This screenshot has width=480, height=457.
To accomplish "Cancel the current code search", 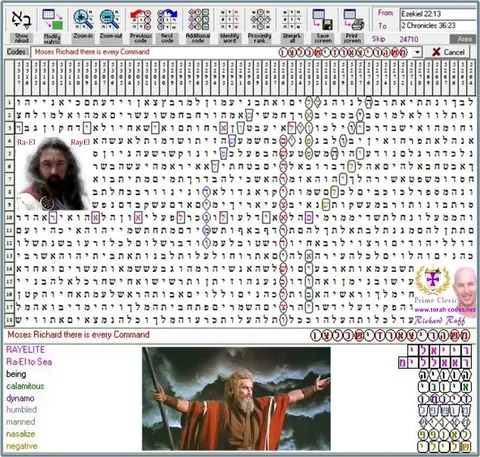I will tap(448, 52).
